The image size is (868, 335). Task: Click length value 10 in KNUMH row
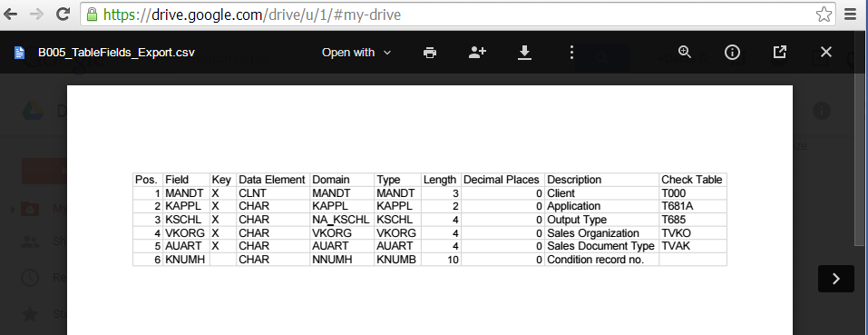click(441, 260)
